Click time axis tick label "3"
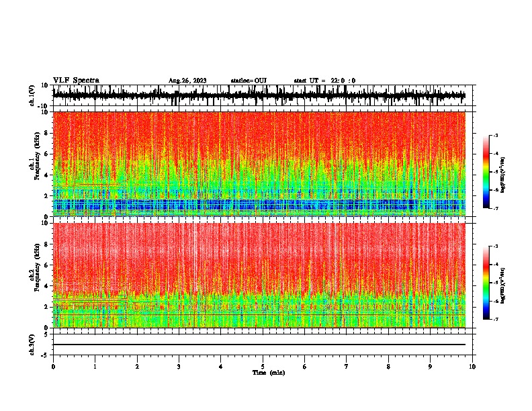The width and height of the screenshot is (532, 411). 179,367
